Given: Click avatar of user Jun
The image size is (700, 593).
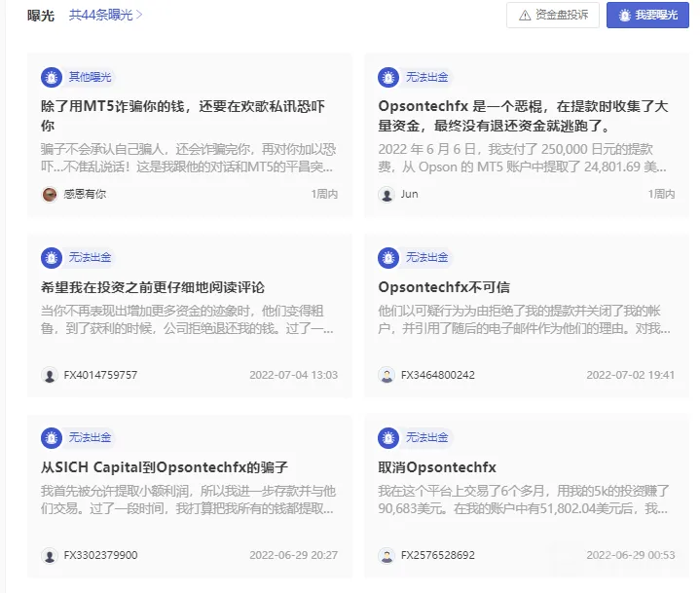Looking at the screenshot, I should click(387, 194).
